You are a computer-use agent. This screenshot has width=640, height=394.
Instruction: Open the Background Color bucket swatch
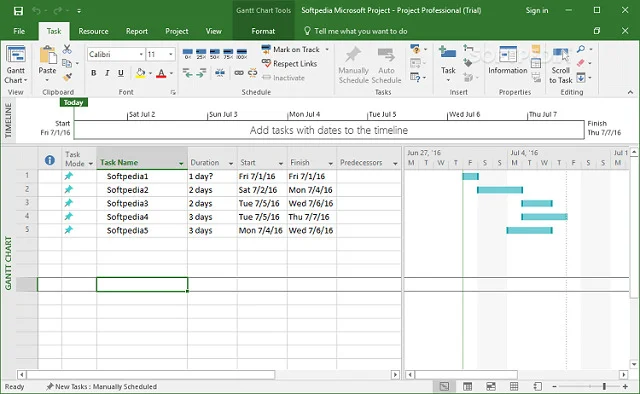click(x=140, y=73)
